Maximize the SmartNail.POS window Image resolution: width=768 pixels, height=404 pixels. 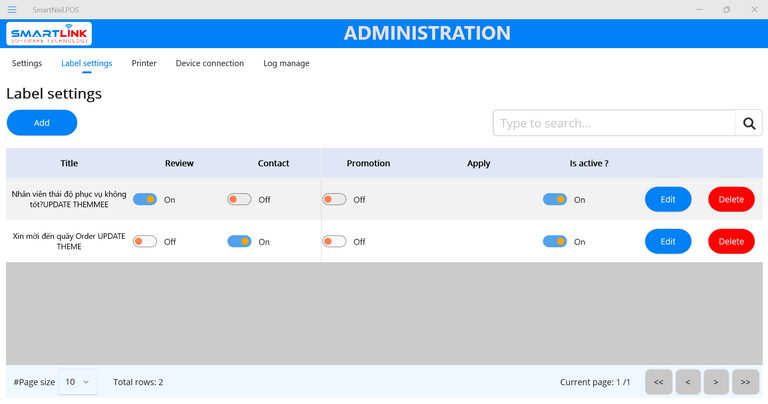tap(726, 9)
